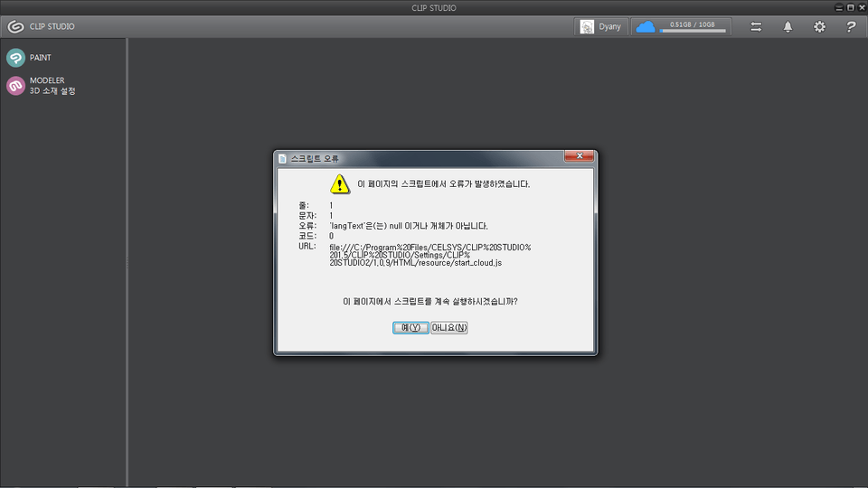Click the yellow warning icon

[340, 183]
